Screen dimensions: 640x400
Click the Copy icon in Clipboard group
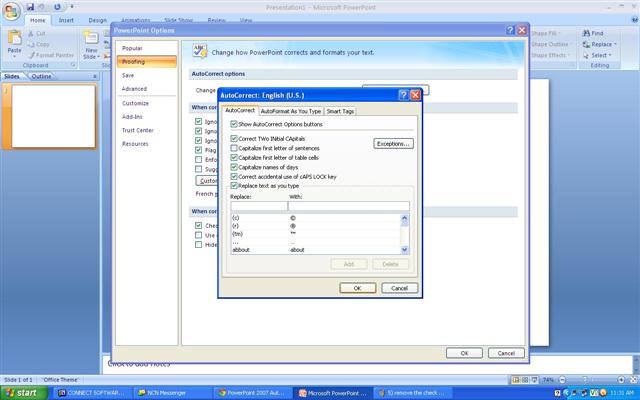[x=31, y=44]
